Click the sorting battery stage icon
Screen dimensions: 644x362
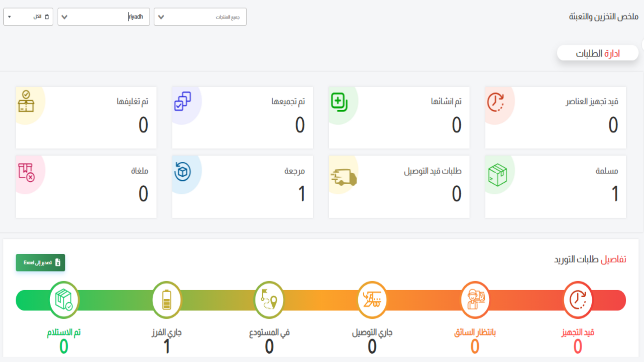tap(166, 300)
